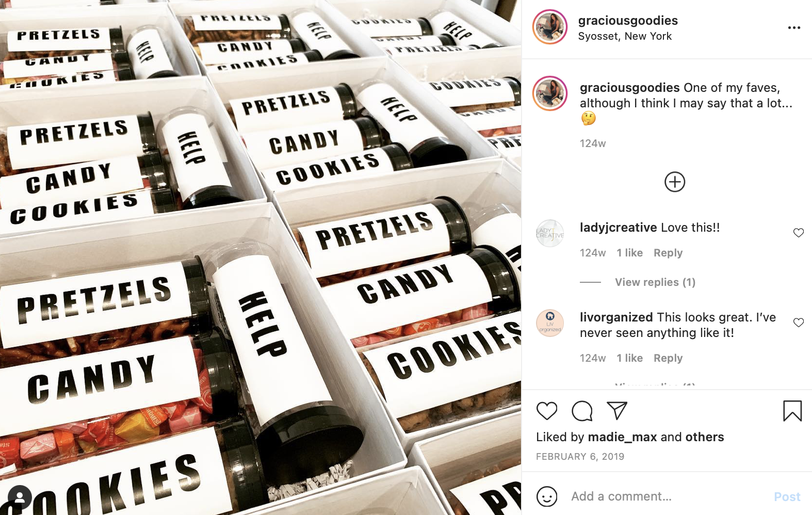The height and width of the screenshot is (515, 812).
Task: Open graciousgoodies profile from the header
Action: 628,21
